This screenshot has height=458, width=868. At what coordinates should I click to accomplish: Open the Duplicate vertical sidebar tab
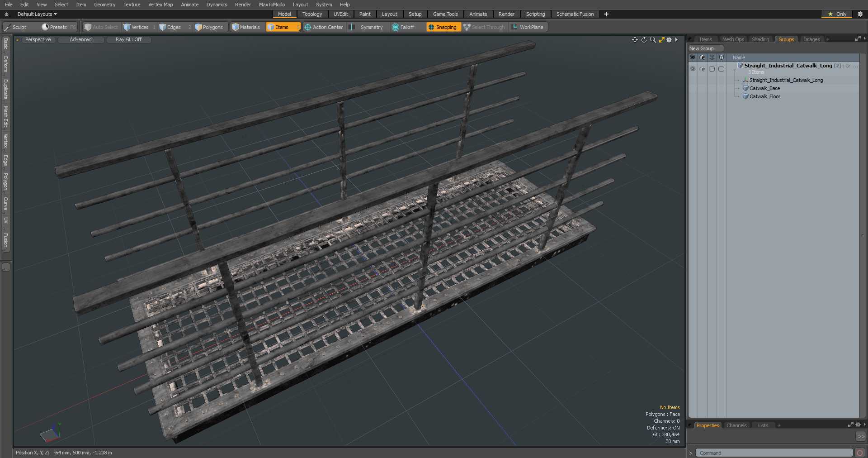coord(5,89)
